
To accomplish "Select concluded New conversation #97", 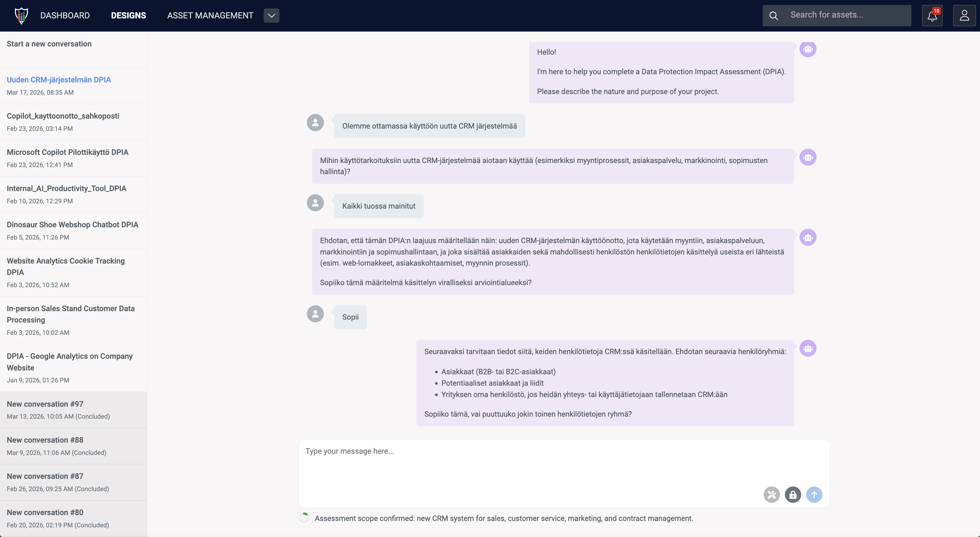I will (45, 404).
